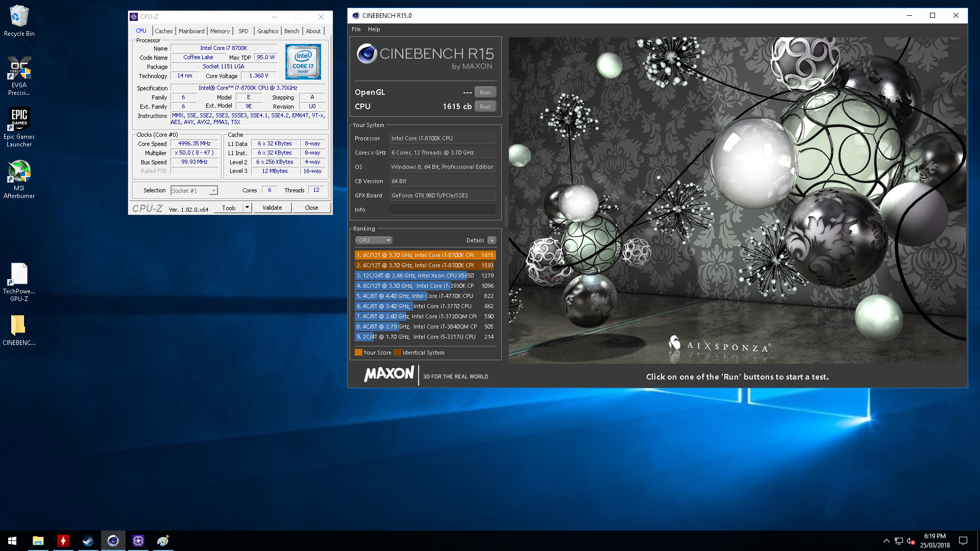Screen dimensions: 980x551
Task: Open the Paint app in taskbar
Action: pos(163,541)
